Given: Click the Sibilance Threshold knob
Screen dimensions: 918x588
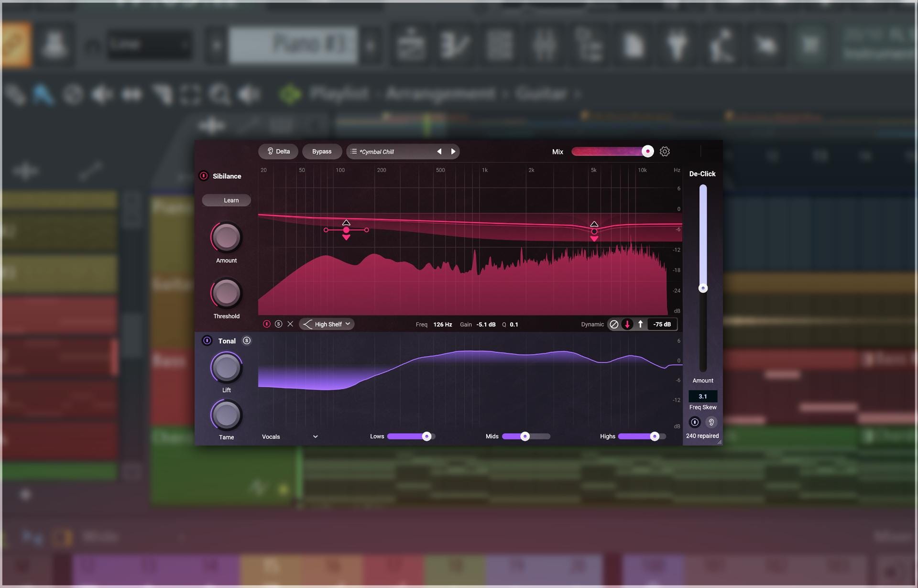Looking at the screenshot, I should coord(227,293).
